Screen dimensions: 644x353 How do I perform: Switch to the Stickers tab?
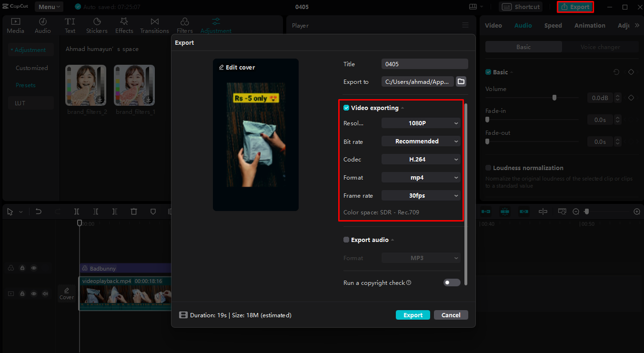(97, 26)
